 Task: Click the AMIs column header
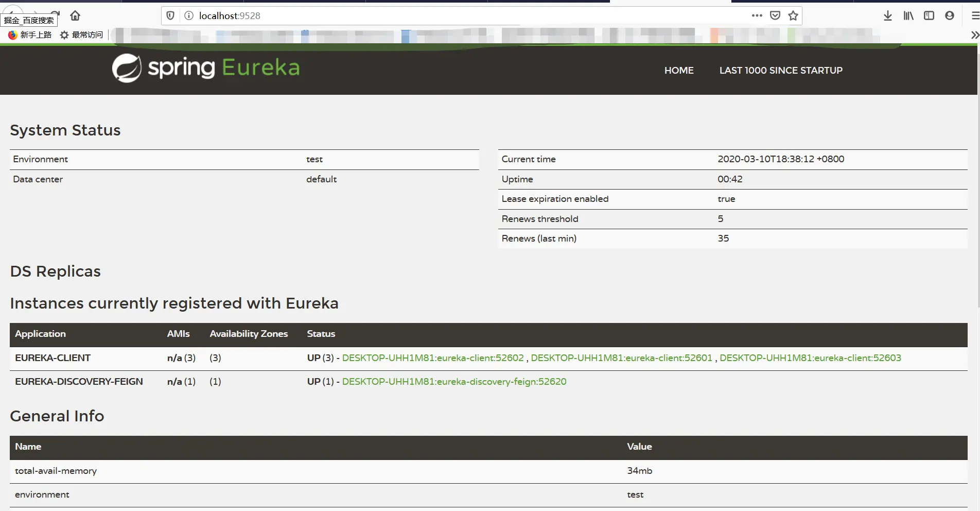pyautogui.click(x=179, y=334)
